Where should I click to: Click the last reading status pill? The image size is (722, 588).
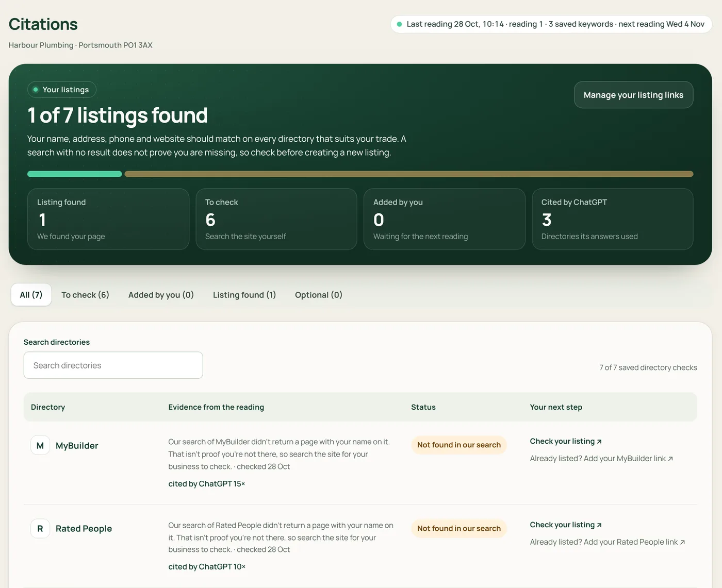551,24
